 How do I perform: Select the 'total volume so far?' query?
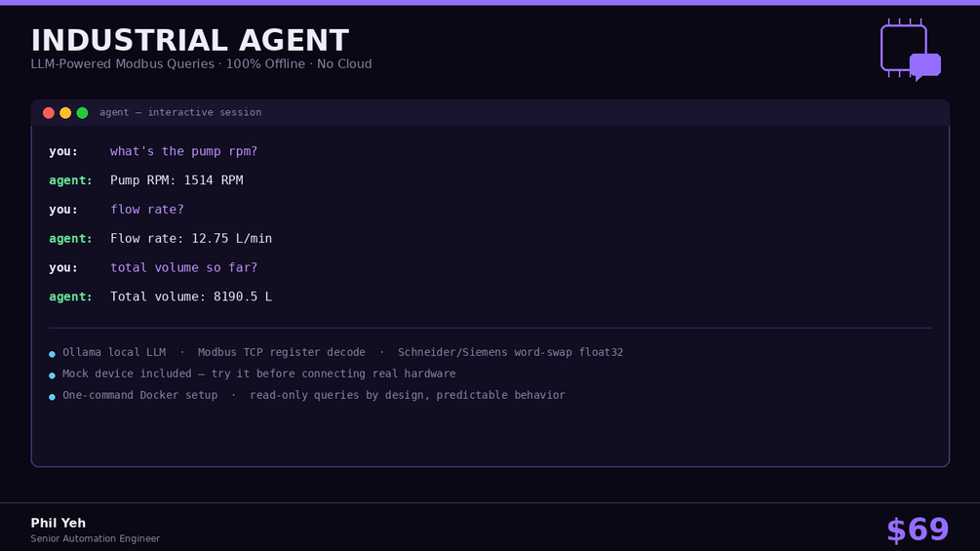(x=183, y=267)
